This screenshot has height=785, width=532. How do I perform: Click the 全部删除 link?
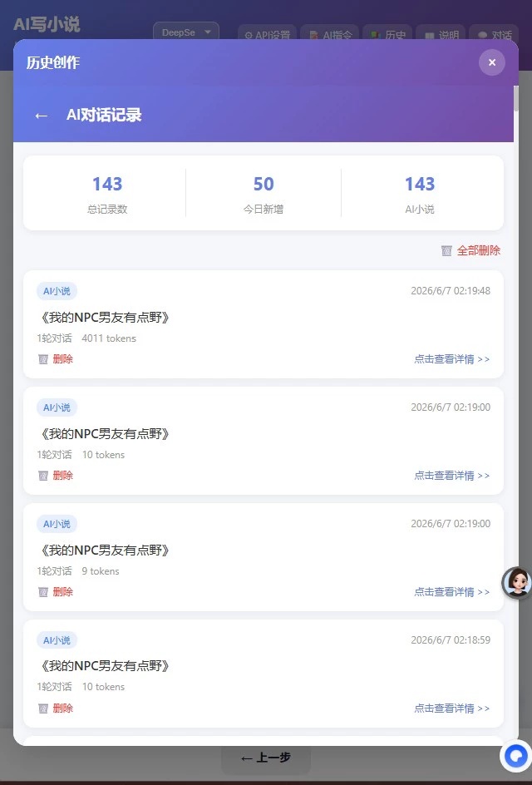coord(479,251)
